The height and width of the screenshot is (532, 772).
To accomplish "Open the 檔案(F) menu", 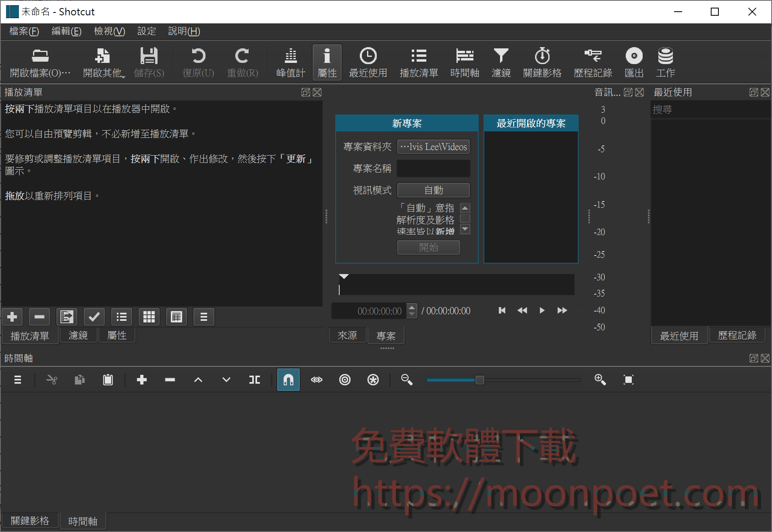I will coord(23,31).
